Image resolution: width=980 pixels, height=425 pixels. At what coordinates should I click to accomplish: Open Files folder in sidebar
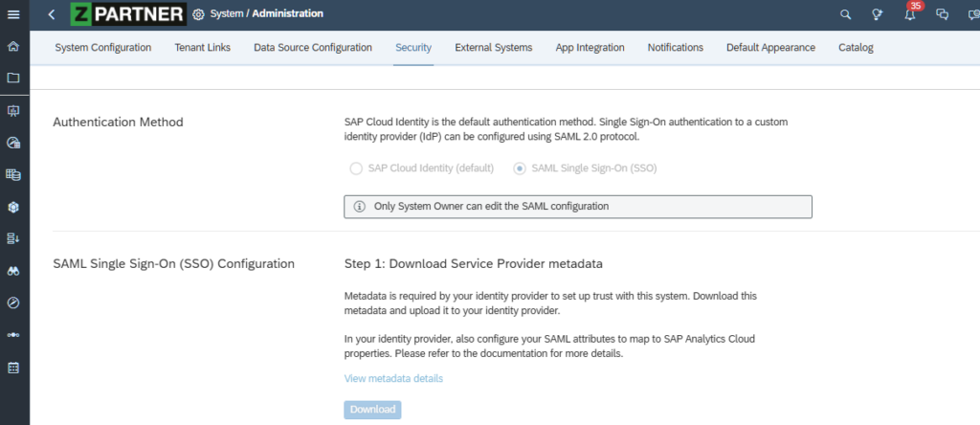pyautogui.click(x=13, y=78)
